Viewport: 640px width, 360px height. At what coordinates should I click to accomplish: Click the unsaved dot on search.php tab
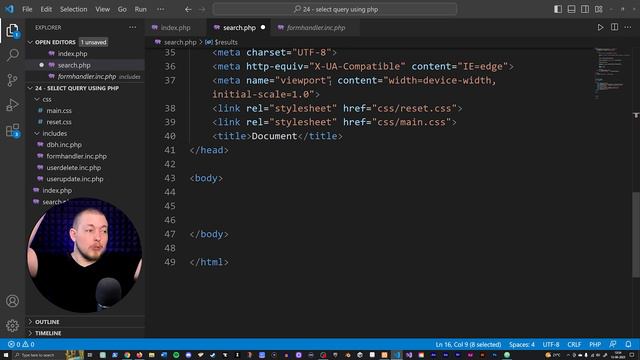[x=263, y=27]
